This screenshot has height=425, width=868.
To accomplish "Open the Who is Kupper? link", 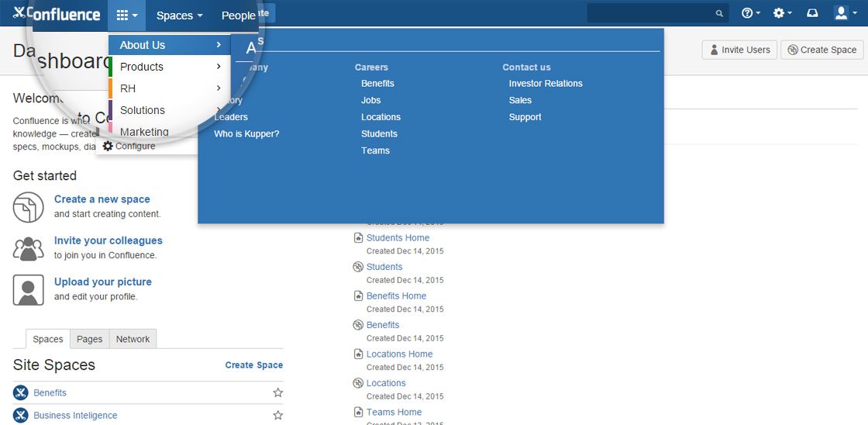I will pyautogui.click(x=247, y=133).
